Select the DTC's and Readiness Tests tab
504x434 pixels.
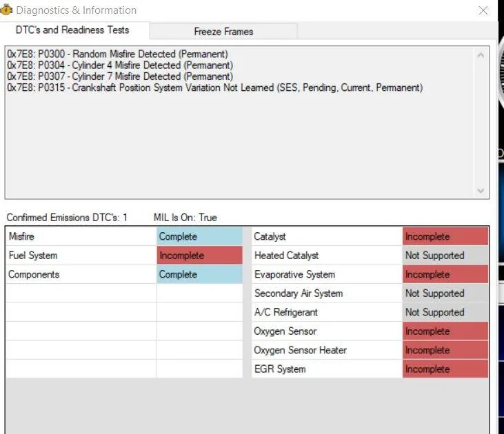click(x=72, y=30)
